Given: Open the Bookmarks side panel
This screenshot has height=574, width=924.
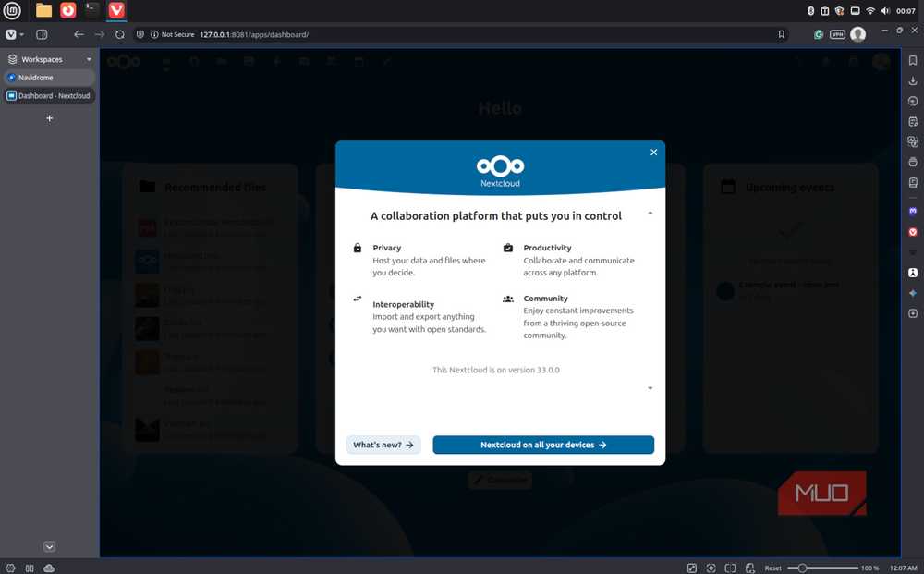Looking at the screenshot, I should click(x=913, y=61).
